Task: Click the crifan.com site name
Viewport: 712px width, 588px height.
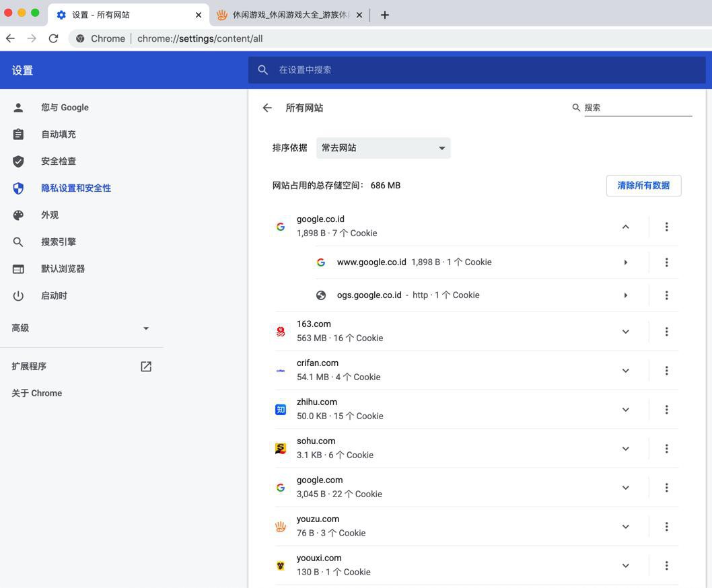Action: coord(318,363)
